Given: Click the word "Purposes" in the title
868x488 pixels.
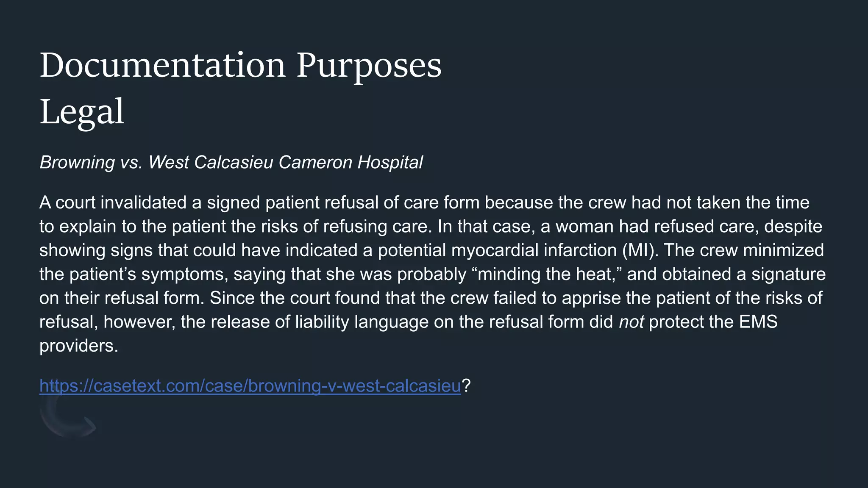Looking at the screenshot, I should [369, 67].
